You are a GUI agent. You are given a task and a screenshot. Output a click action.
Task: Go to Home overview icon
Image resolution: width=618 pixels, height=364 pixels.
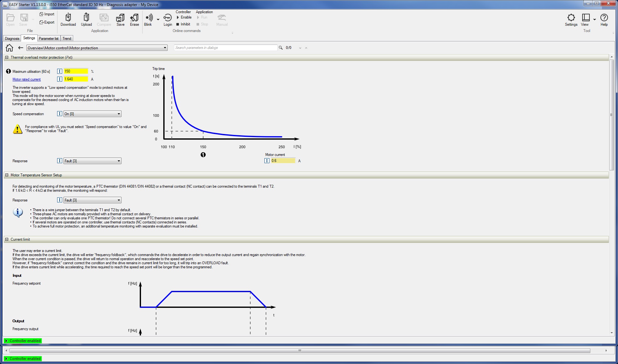coord(9,48)
